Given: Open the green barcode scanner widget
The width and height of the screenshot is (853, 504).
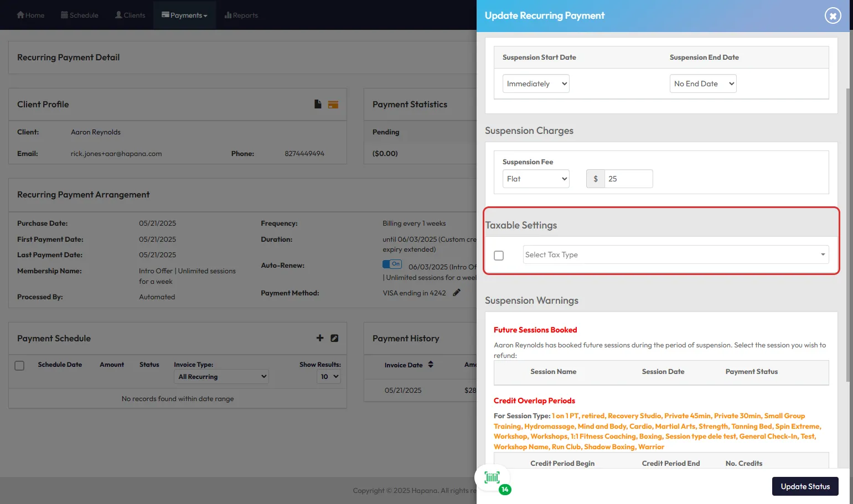Looking at the screenshot, I should pyautogui.click(x=492, y=477).
